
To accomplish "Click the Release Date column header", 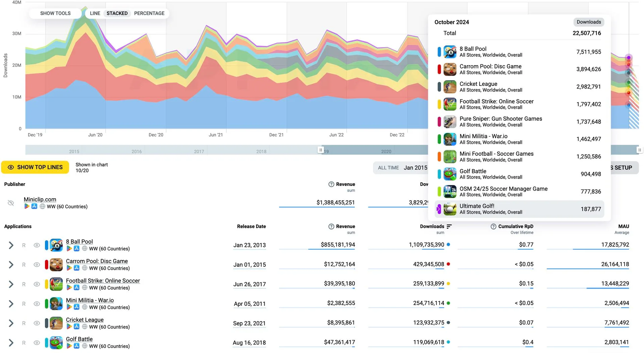I will [251, 226].
